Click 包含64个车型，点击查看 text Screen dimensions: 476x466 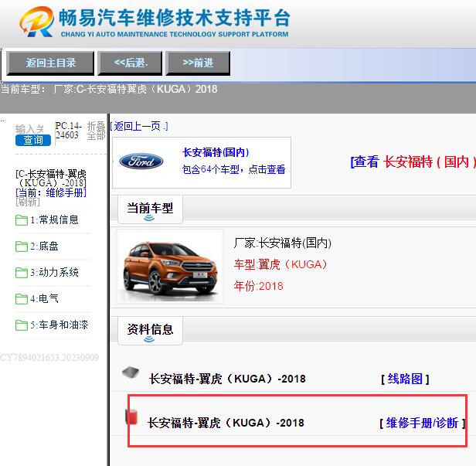pos(233,169)
